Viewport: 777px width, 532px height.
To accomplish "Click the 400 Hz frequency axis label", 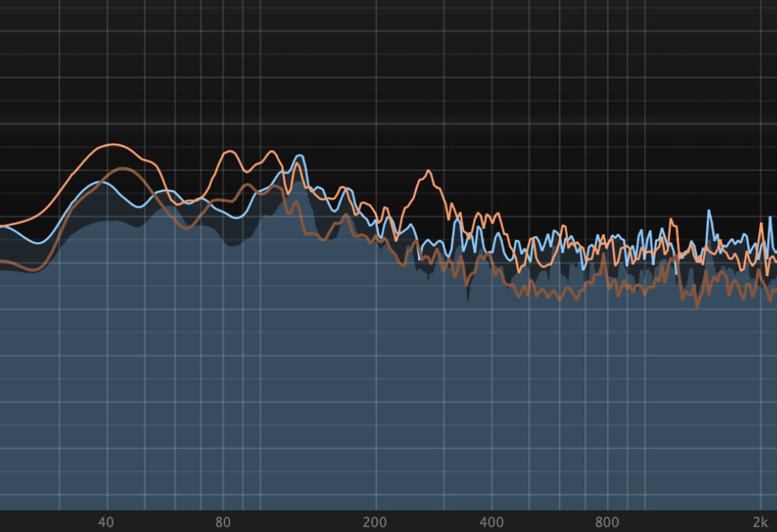I will point(491,522).
